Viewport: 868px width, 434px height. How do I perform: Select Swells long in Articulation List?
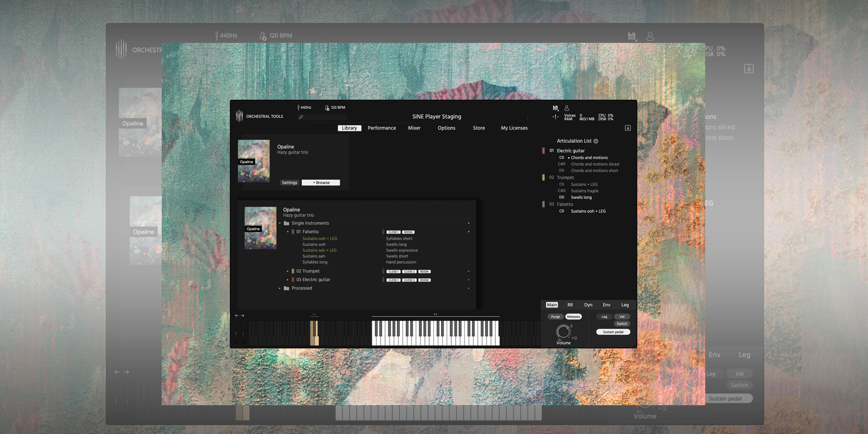pos(581,197)
